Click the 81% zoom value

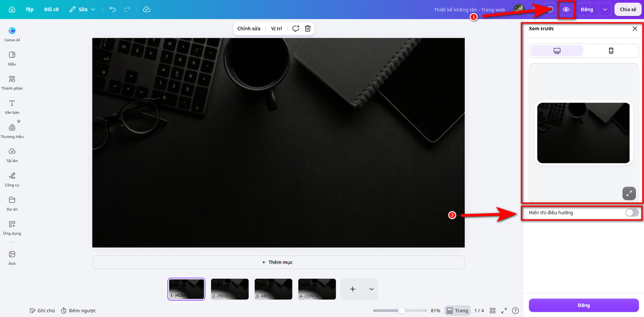435,311
